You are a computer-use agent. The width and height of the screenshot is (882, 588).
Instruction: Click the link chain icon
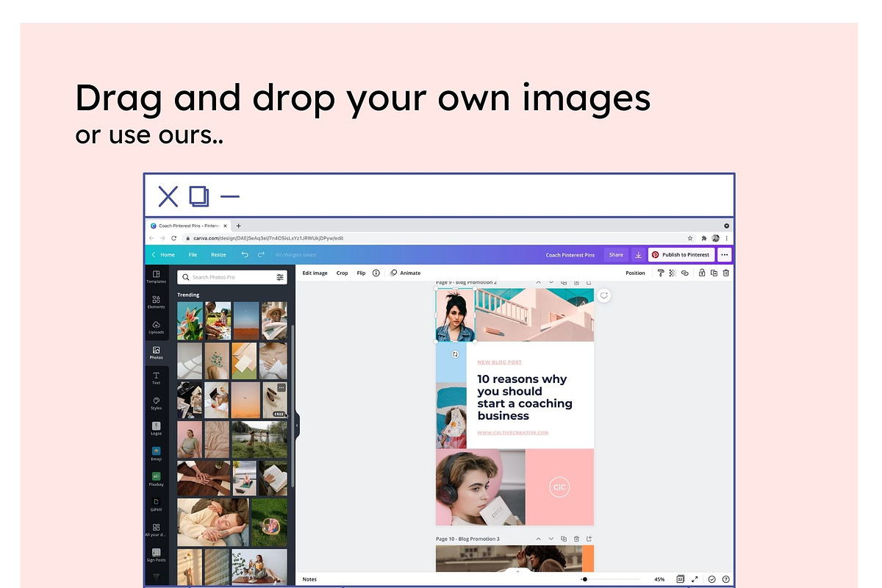coord(684,273)
